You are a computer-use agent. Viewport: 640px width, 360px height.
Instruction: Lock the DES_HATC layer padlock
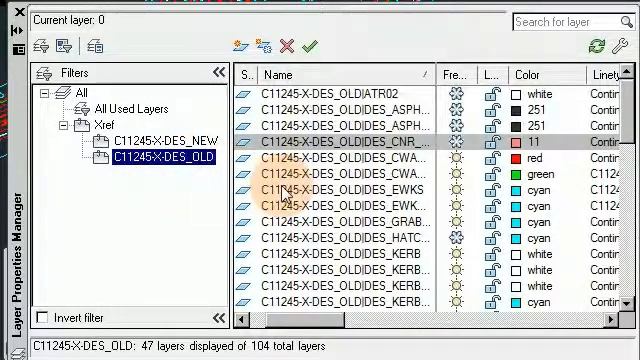coord(493,238)
